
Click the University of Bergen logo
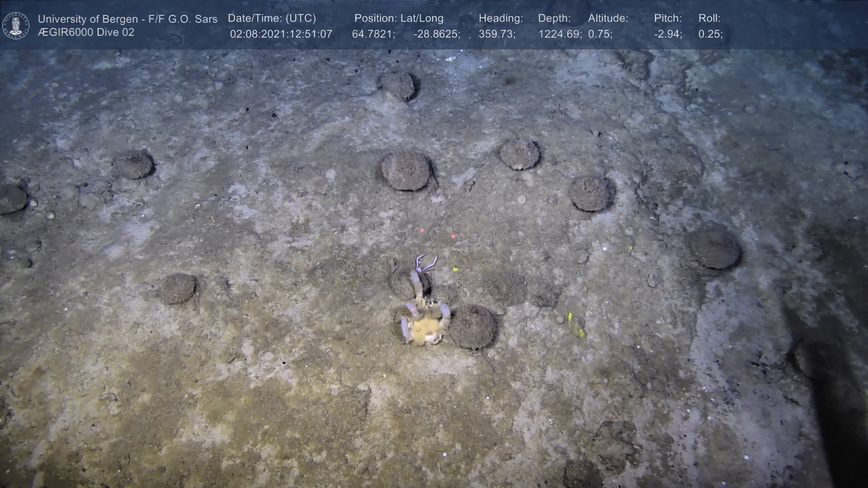pos(16,25)
